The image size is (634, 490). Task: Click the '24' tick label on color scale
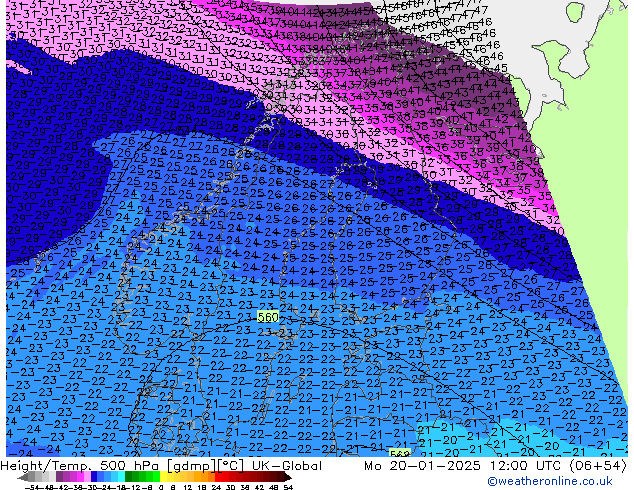[x=216, y=487]
